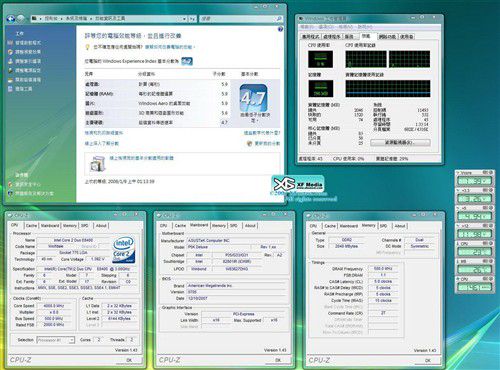The height and width of the screenshot is (370, 500).
Task: Click the Intel Core 2 Duo logo in CPU-Z
Action: point(124,249)
